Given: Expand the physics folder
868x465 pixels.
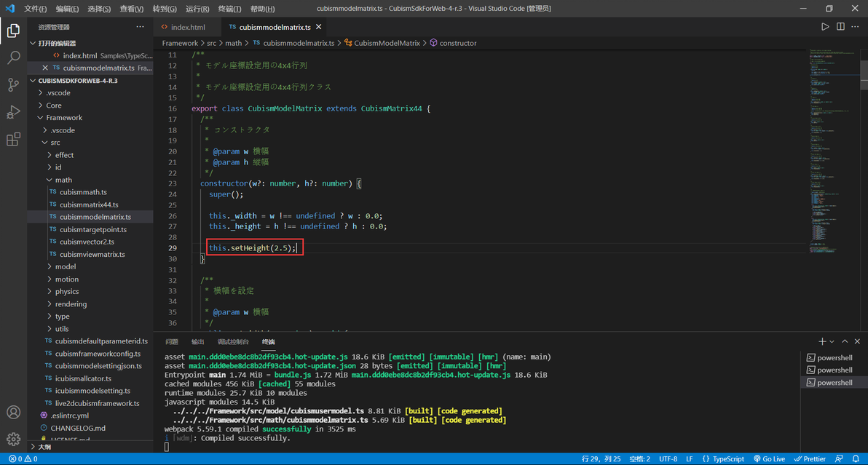Looking at the screenshot, I should pyautogui.click(x=90, y=291).
